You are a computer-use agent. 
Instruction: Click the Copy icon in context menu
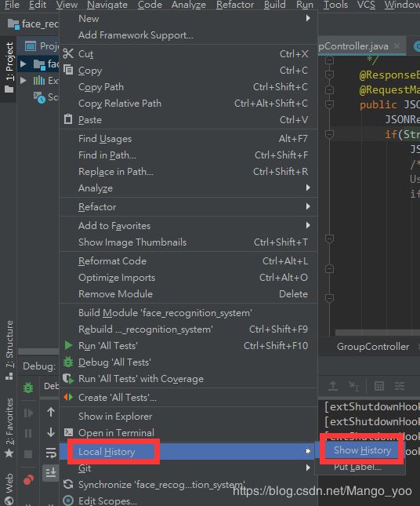[68, 70]
